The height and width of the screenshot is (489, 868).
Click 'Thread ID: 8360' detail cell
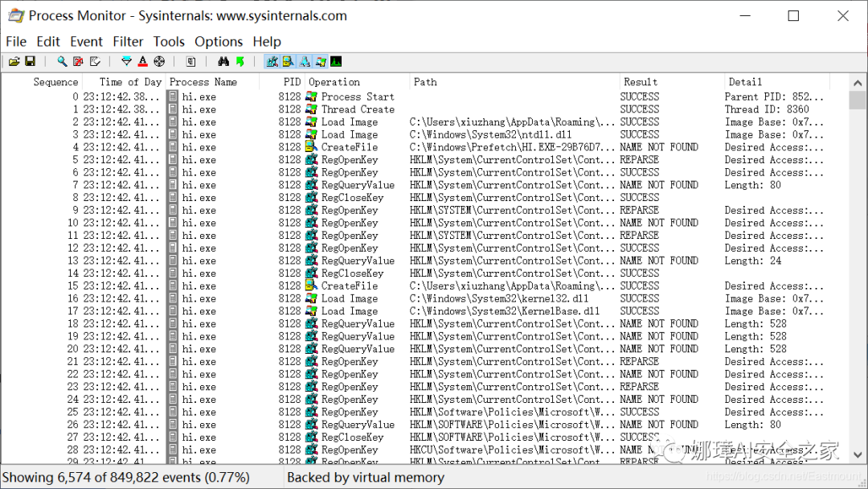(767, 109)
